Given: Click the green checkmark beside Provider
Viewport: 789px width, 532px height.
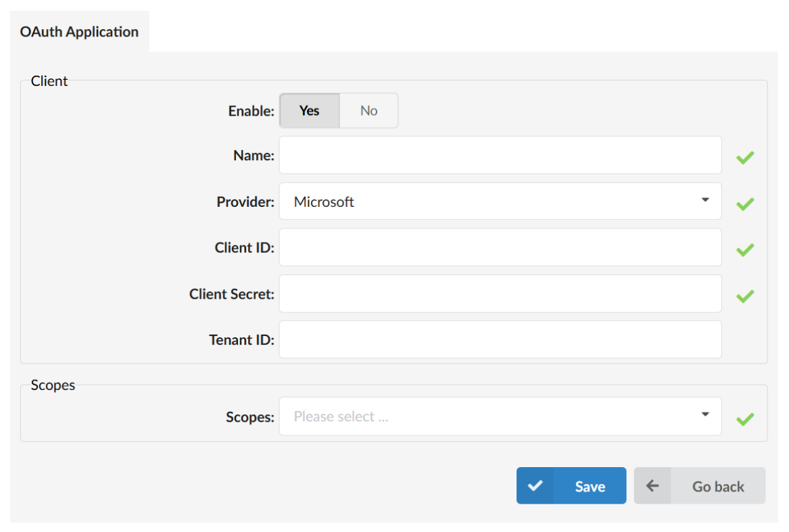Looking at the screenshot, I should 745,204.
